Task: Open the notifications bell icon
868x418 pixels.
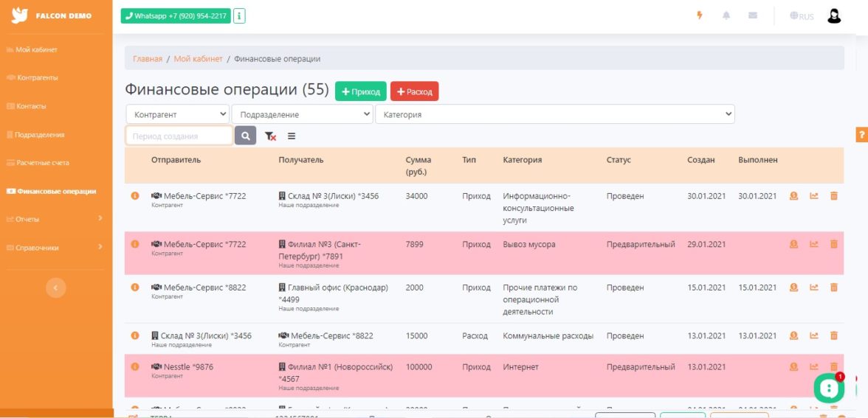Action: pyautogui.click(x=726, y=15)
